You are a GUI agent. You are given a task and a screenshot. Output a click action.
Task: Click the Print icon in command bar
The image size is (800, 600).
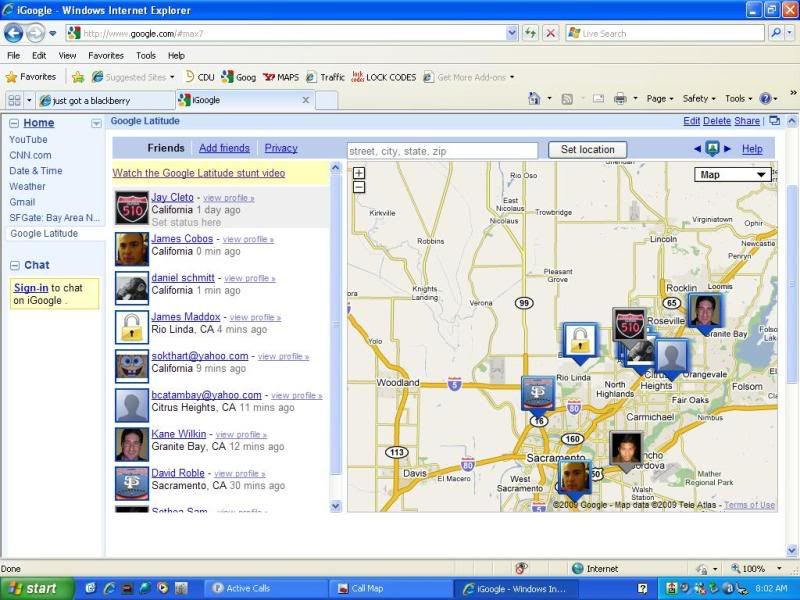620,98
